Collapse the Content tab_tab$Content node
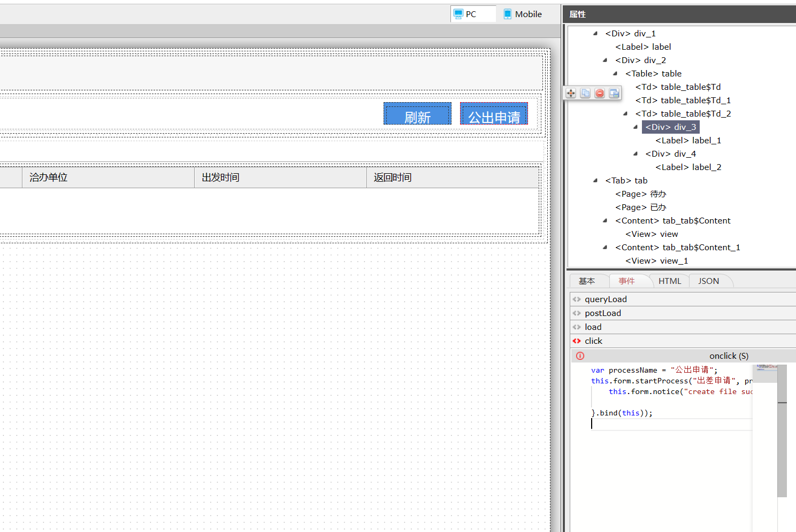Screen dimensions: 796x532 click(605, 221)
